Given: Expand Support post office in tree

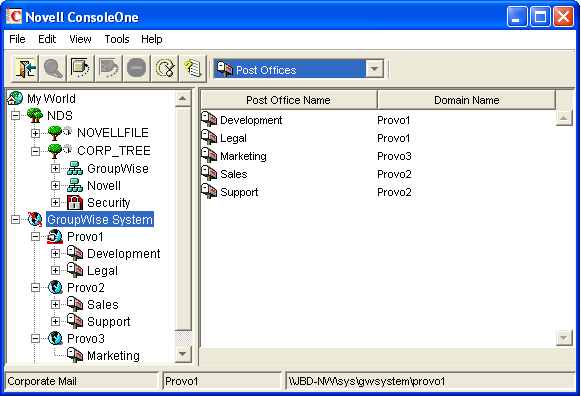Looking at the screenshot, I should 55,322.
